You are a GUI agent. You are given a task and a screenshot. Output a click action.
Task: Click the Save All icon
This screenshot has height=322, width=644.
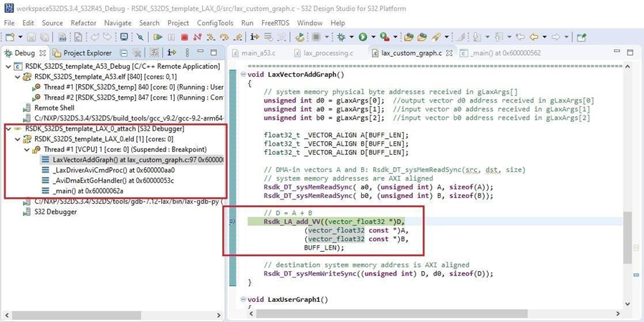pos(44,37)
